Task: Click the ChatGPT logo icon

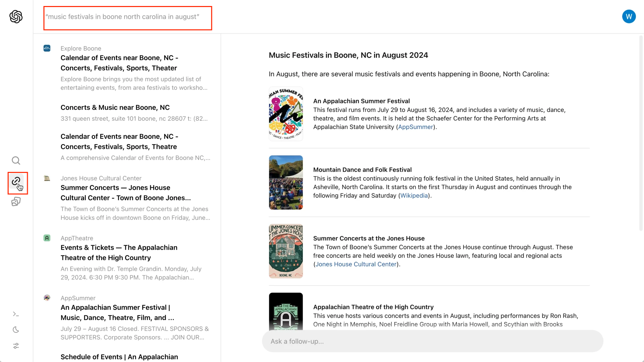Action: click(x=16, y=16)
